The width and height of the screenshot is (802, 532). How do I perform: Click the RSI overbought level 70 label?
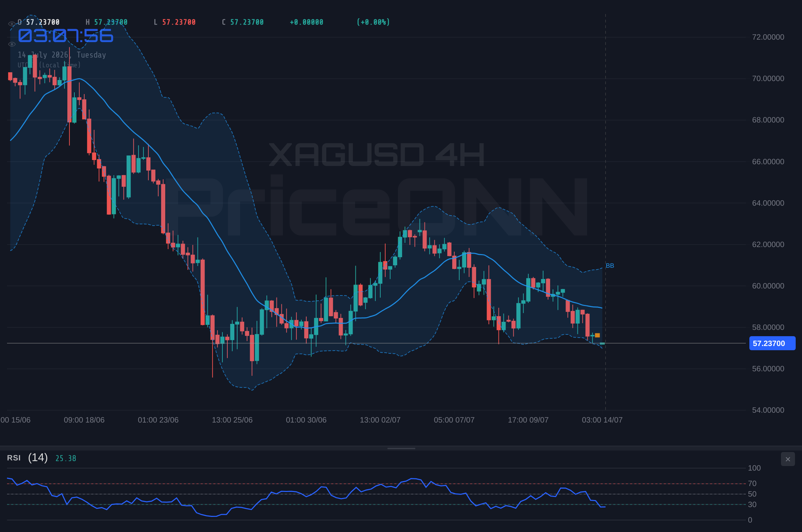(x=752, y=484)
